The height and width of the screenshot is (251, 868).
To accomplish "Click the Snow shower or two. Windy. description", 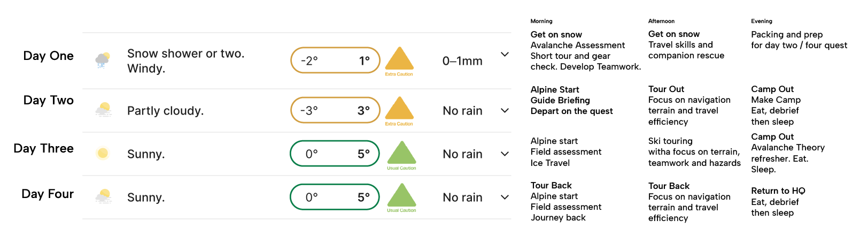I will pyautogui.click(x=186, y=61).
